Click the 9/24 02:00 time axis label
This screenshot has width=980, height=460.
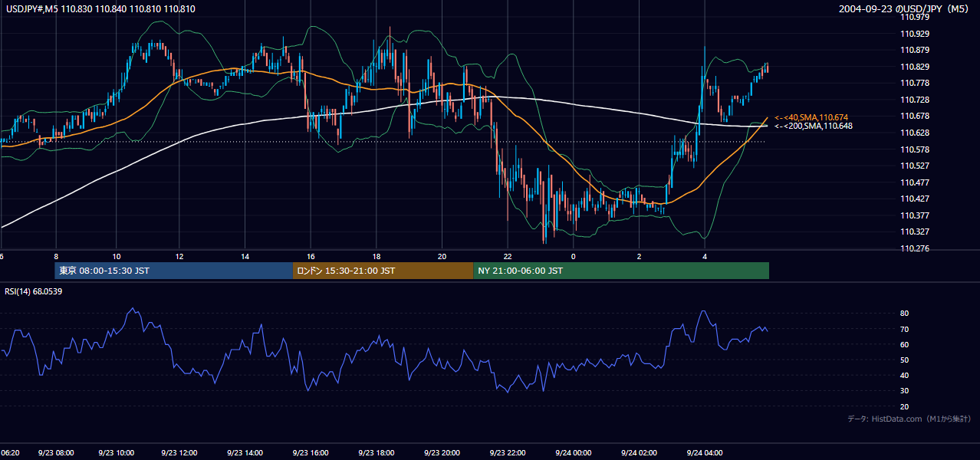[x=639, y=453]
